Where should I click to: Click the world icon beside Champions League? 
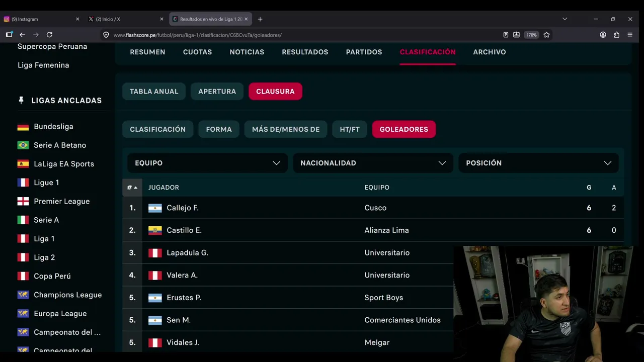(23, 295)
